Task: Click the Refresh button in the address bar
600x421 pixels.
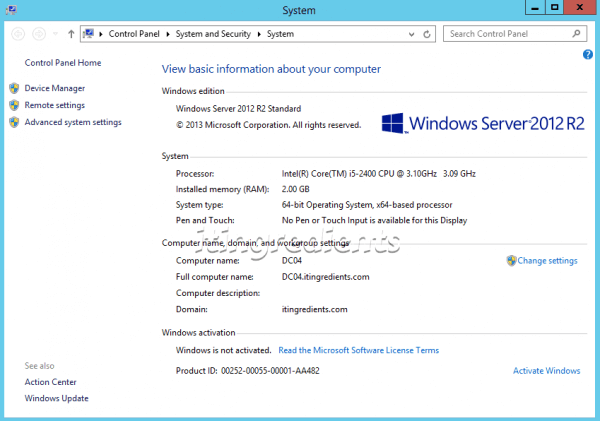Action: (x=427, y=34)
